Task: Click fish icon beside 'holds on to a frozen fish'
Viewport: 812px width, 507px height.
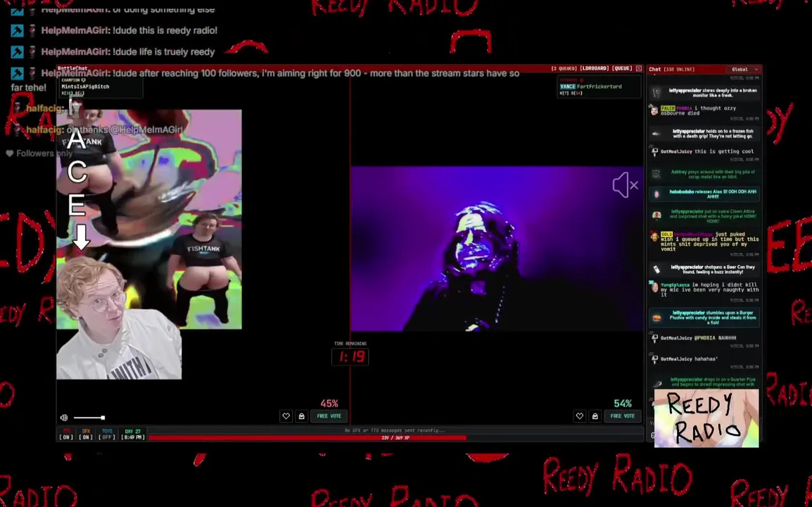Action: tap(656, 134)
